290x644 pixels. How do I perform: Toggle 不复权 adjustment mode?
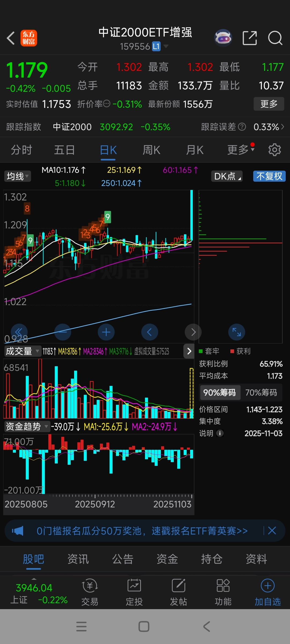[269, 176]
